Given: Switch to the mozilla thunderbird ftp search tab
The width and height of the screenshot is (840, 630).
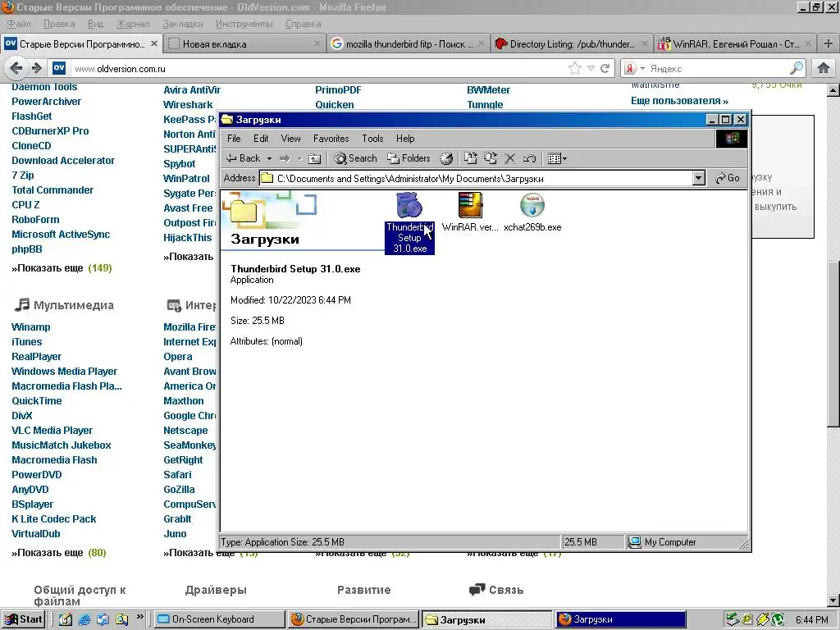Looking at the screenshot, I should tap(407, 44).
